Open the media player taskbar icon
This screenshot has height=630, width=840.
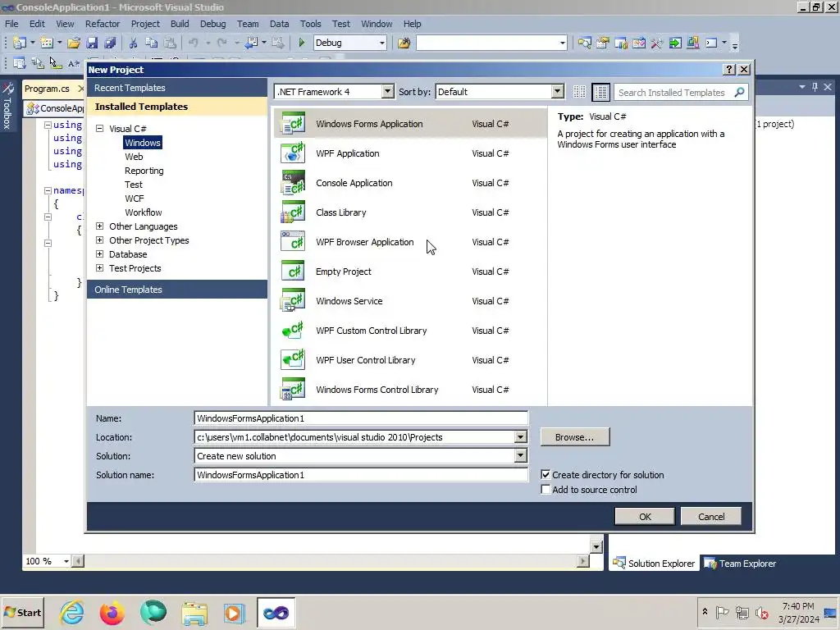tap(234, 612)
